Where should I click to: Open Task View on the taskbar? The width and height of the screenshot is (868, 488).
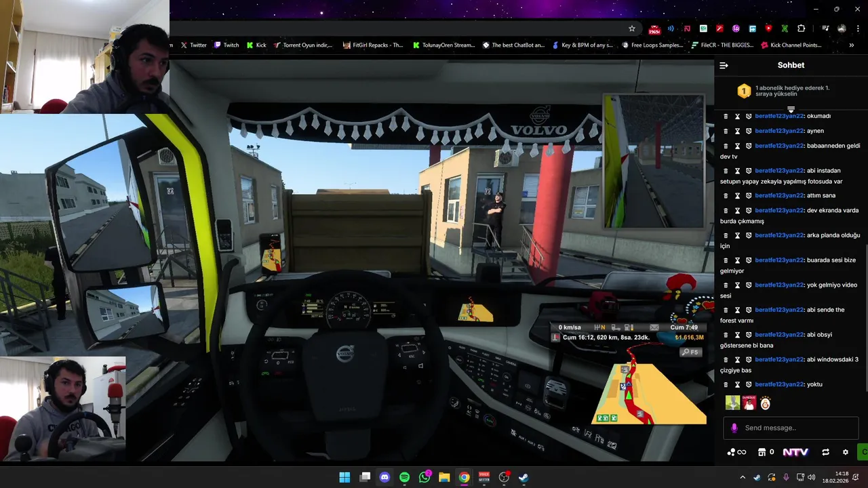(365, 477)
